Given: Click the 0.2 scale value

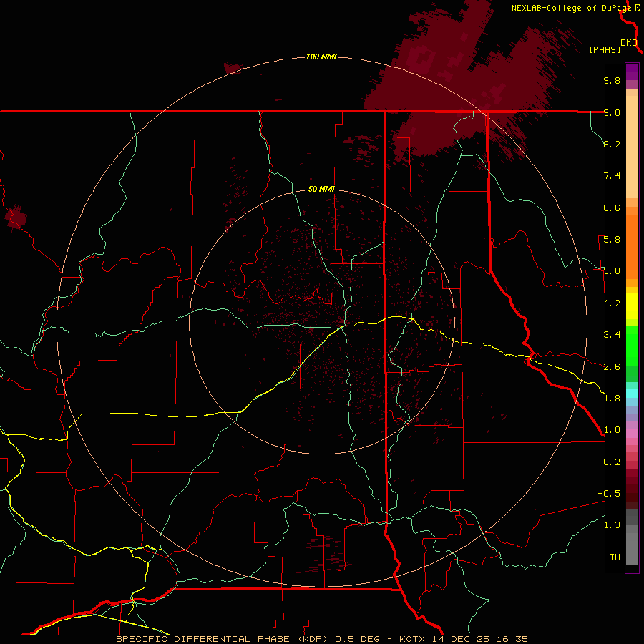Looking at the screenshot, I should (612, 462).
